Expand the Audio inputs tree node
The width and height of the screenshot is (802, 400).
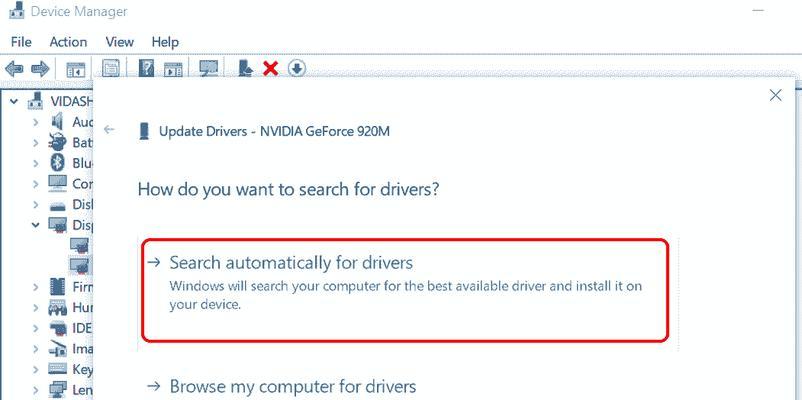pos(35,122)
